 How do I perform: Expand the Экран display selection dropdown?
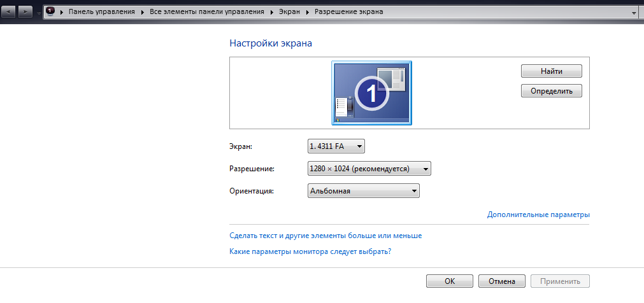[336, 146]
